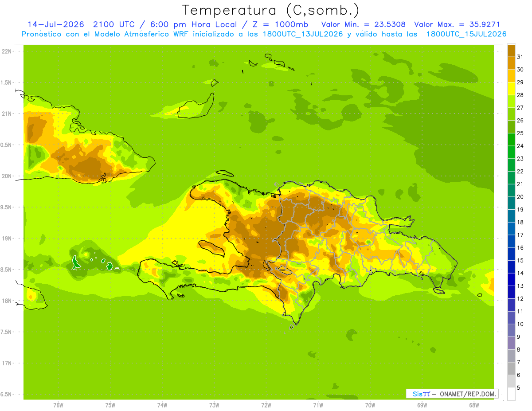Click latitude label "20N"
Image resolution: width=532 pixels, height=411 pixels.
(7, 176)
